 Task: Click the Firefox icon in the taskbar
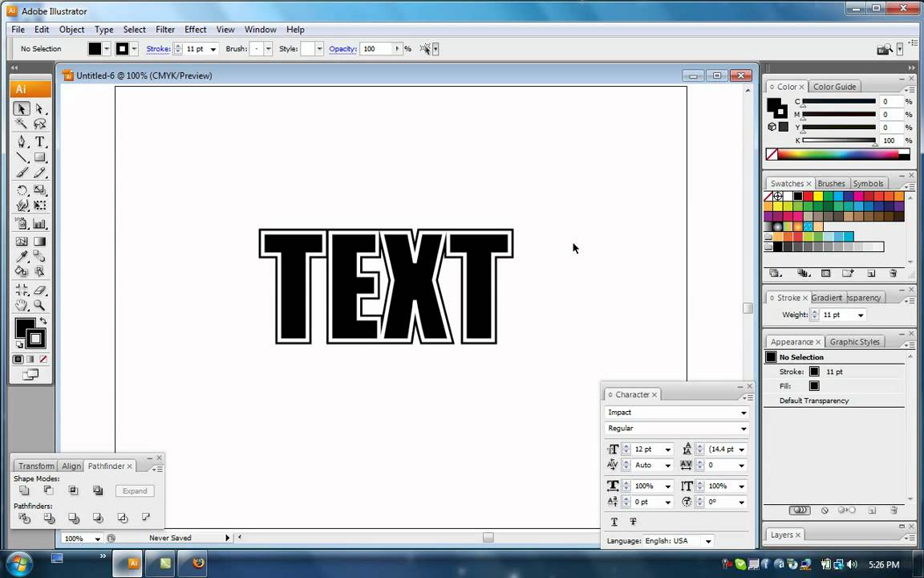pos(198,563)
